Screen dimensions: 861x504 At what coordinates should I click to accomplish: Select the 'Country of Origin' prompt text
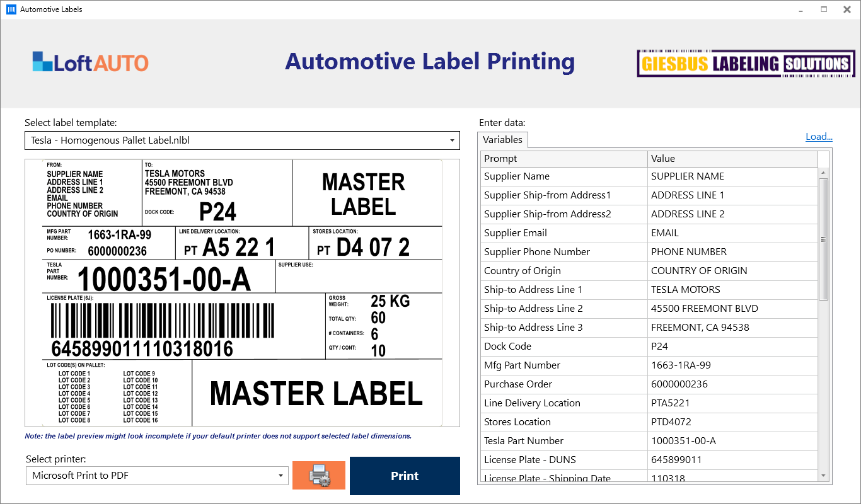(522, 271)
